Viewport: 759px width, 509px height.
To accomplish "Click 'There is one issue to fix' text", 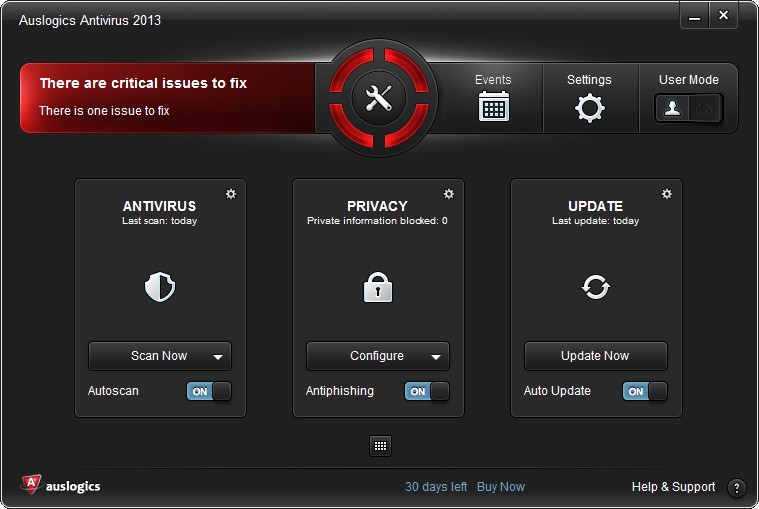I will pos(104,111).
